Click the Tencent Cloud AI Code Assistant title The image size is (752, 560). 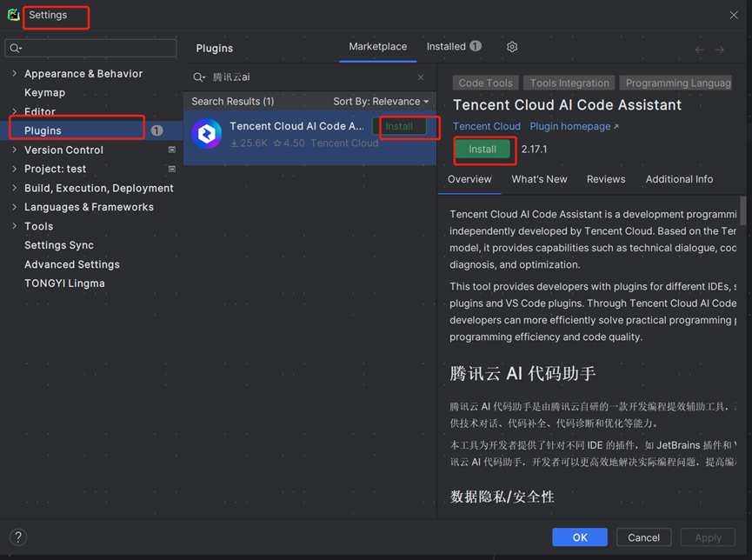pyautogui.click(x=567, y=105)
